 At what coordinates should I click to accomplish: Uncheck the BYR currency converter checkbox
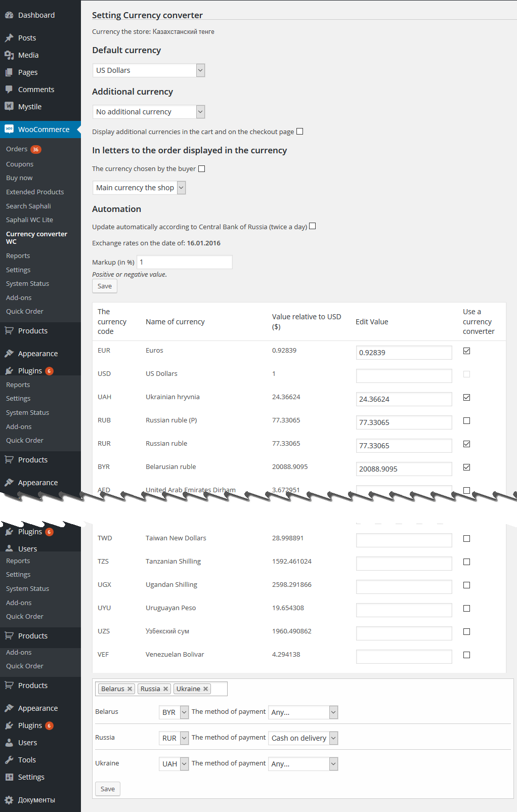(467, 467)
